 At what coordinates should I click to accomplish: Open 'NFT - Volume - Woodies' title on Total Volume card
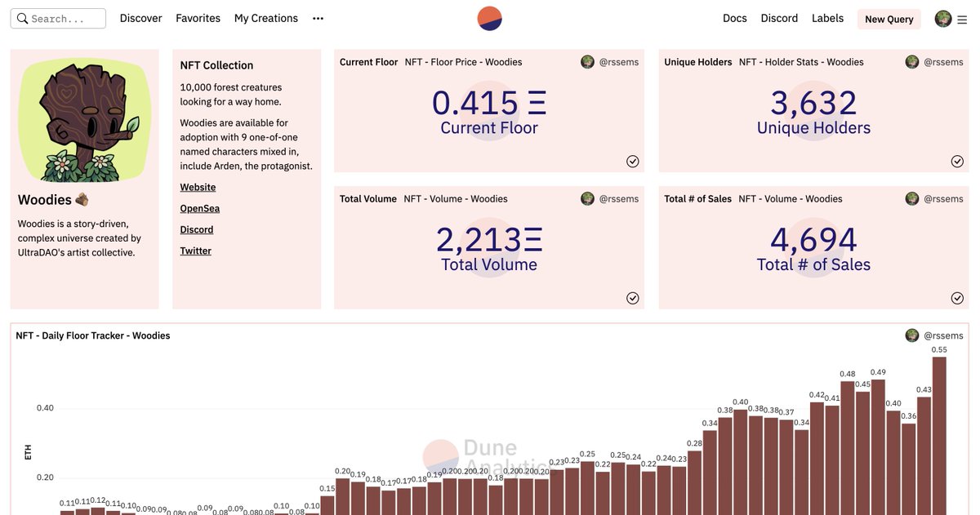pos(456,199)
